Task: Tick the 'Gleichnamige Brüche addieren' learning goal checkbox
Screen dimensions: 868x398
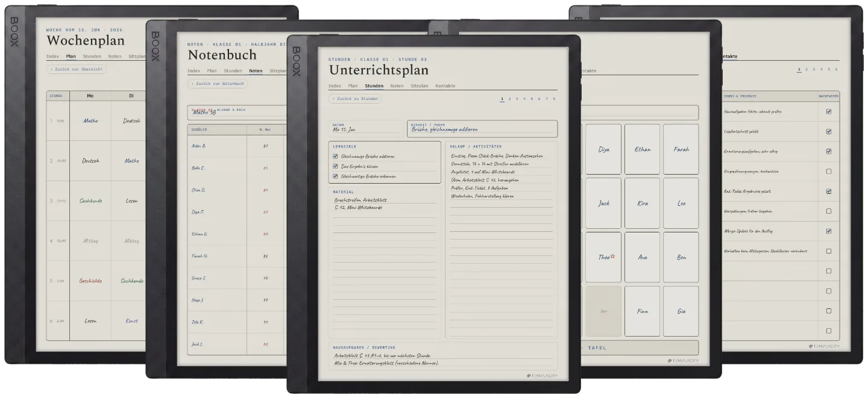Action: (335, 157)
